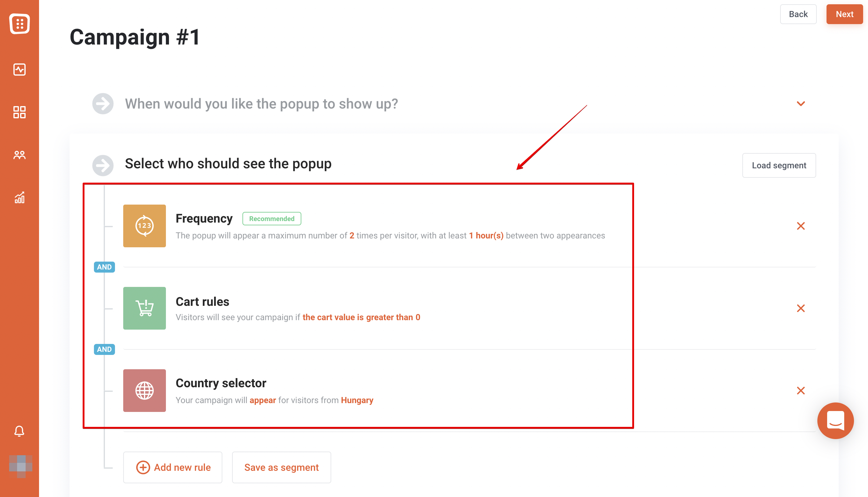The height and width of the screenshot is (497, 868).
Task: Open the analytics chart icon in sidebar
Action: [20, 197]
